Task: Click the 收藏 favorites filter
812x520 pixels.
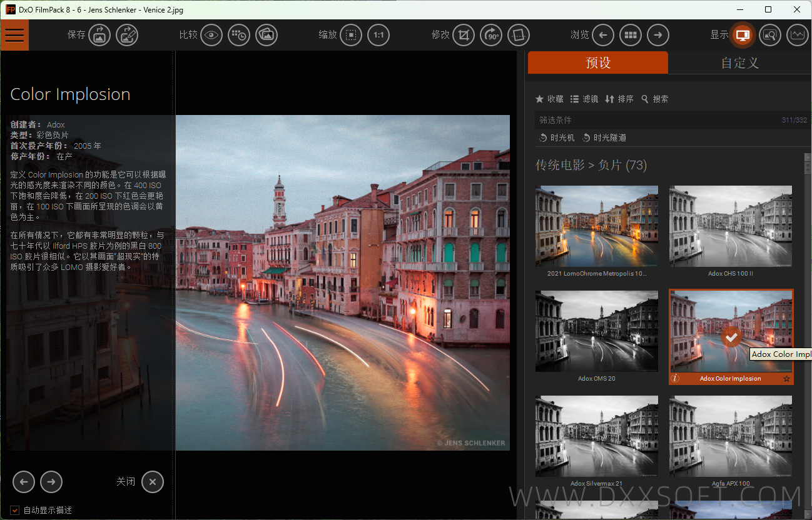Action: [549, 99]
